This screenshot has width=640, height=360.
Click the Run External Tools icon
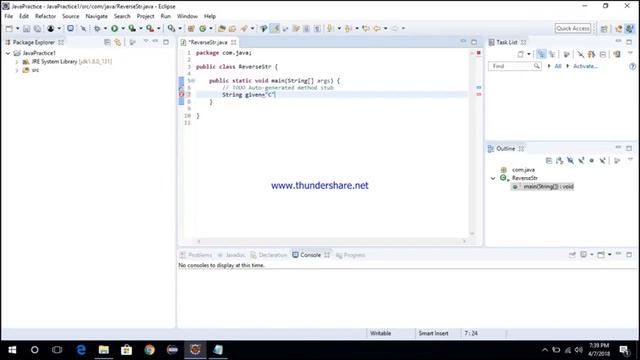150,29
